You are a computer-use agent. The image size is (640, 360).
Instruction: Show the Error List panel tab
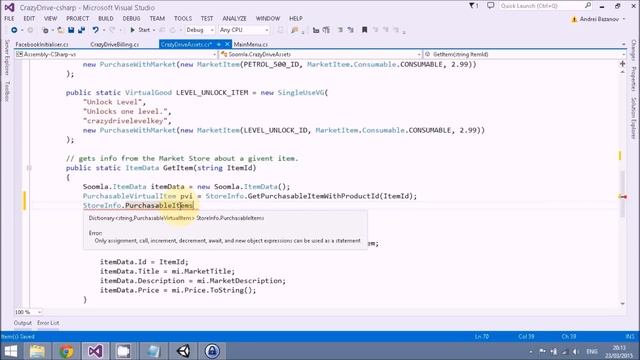[x=48, y=323]
